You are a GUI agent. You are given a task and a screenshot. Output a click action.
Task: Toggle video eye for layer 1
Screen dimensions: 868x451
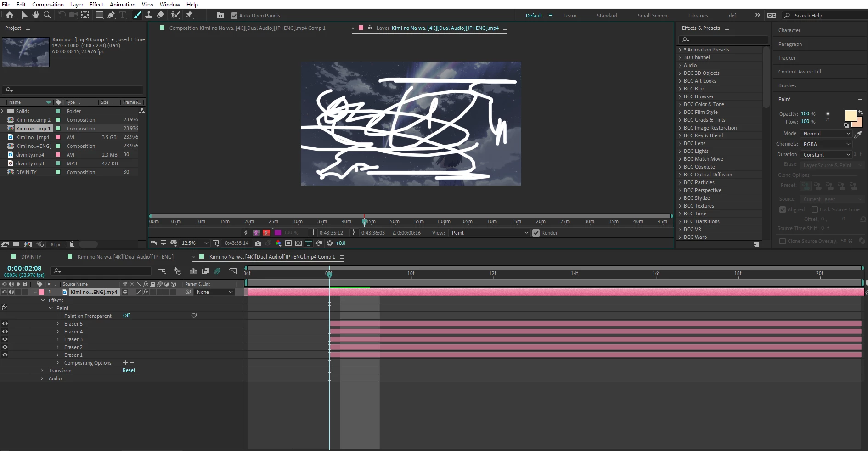point(5,292)
